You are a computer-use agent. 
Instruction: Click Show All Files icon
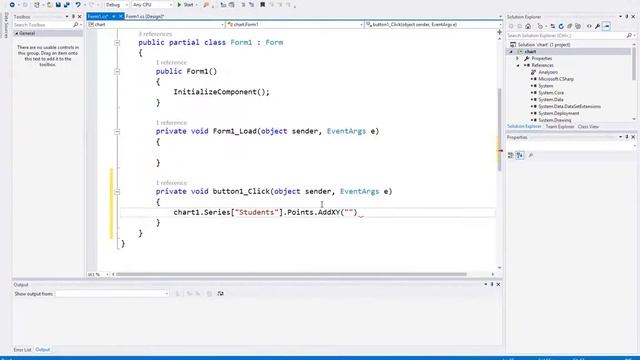pyautogui.click(x=578, y=26)
